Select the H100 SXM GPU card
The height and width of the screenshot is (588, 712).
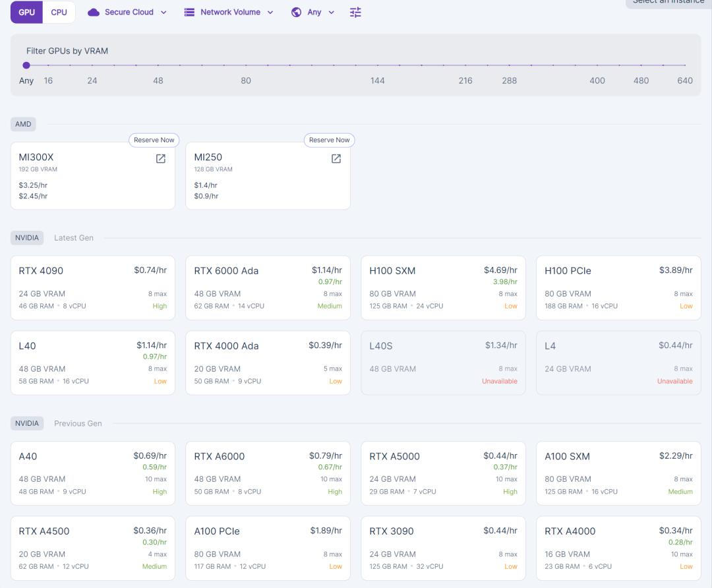(x=443, y=288)
